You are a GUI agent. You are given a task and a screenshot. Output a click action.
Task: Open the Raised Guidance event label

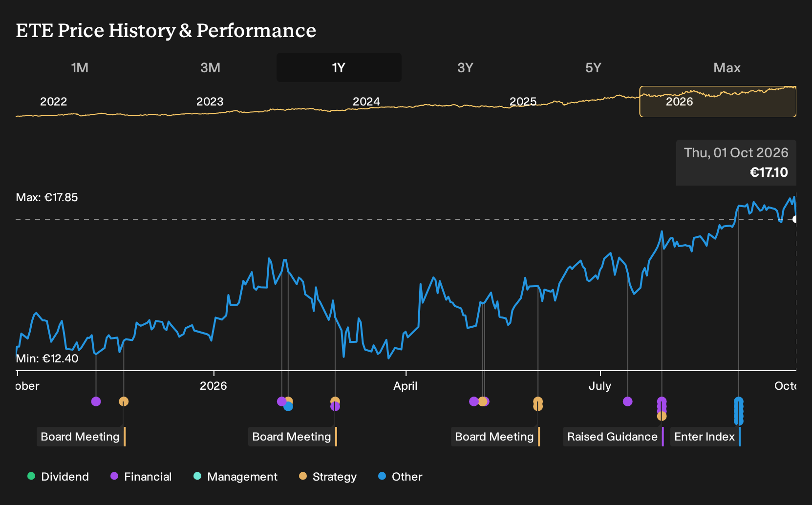(x=614, y=437)
